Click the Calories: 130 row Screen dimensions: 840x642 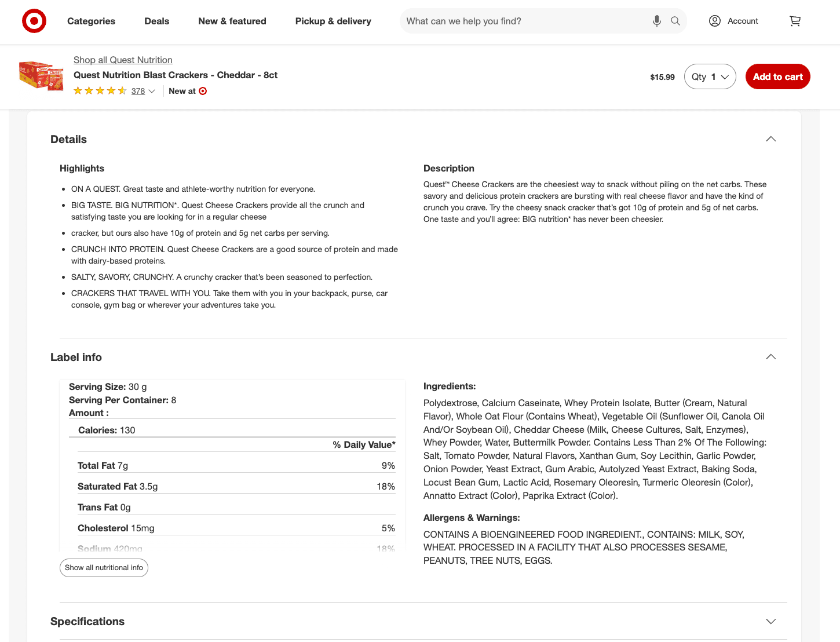(232, 430)
